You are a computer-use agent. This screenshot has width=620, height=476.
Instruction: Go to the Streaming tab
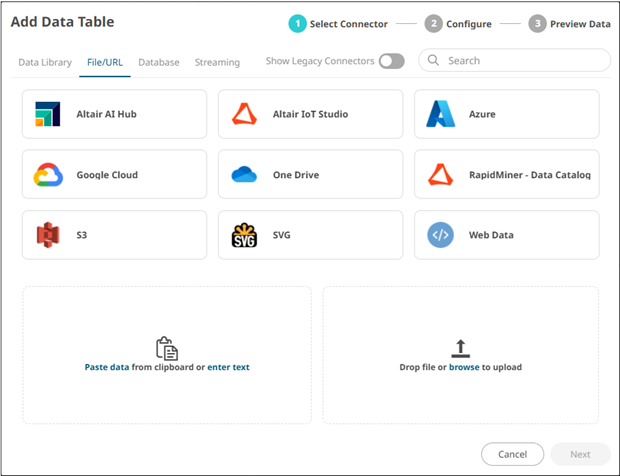217,62
